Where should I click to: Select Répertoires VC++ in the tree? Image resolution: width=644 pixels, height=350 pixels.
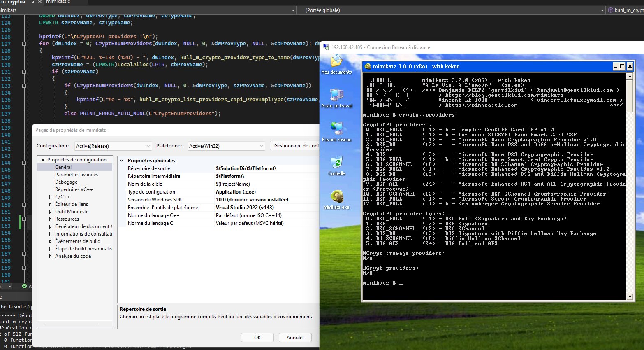pyautogui.click(x=74, y=189)
